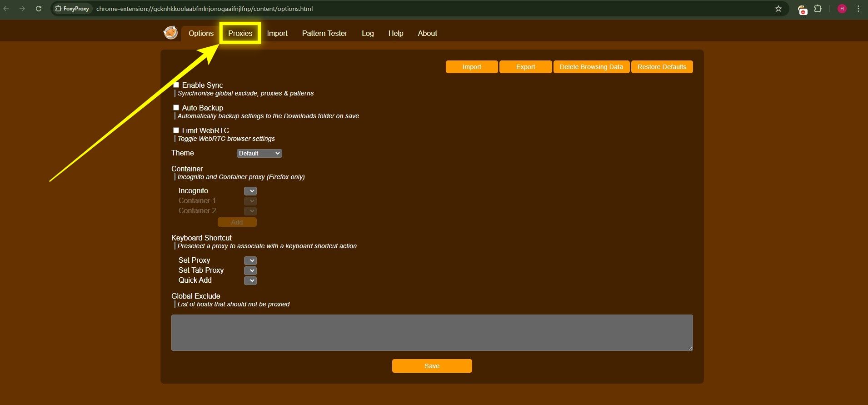
Task: Click Delete Browsing Data button
Action: click(591, 67)
